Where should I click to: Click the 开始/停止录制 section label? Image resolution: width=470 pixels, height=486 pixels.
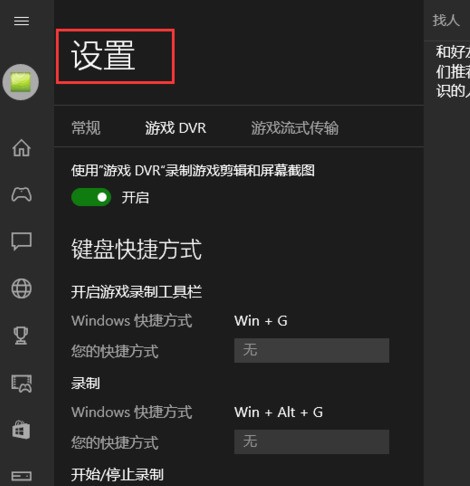[117, 475]
